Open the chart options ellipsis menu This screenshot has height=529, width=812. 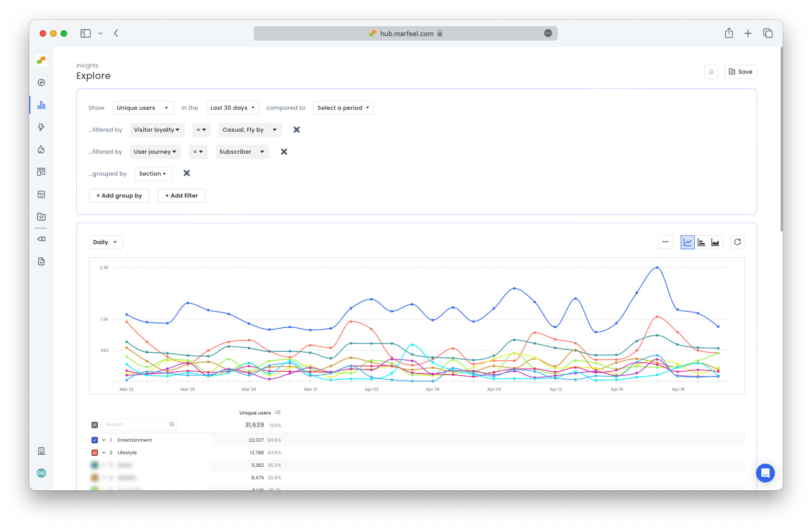click(x=666, y=242)
